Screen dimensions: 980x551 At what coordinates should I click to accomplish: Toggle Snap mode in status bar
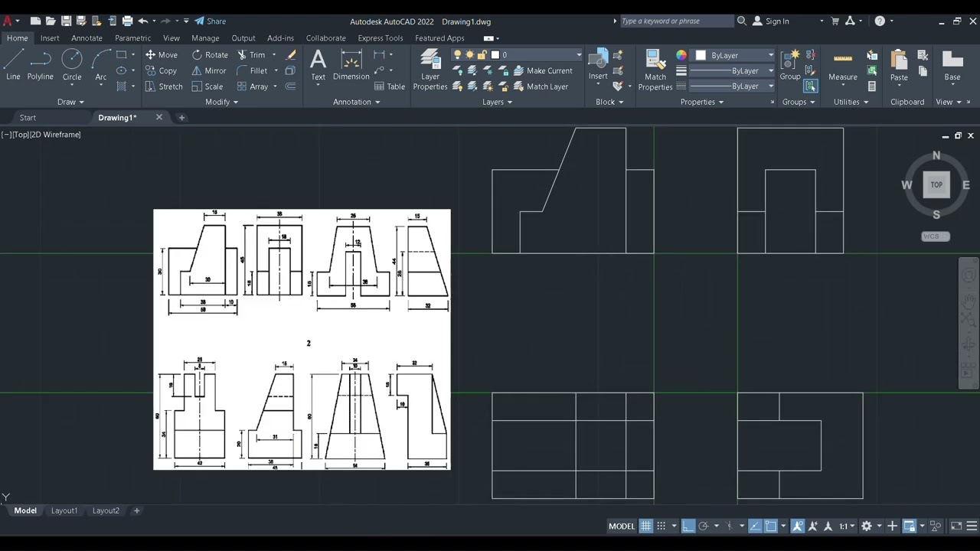661,526
